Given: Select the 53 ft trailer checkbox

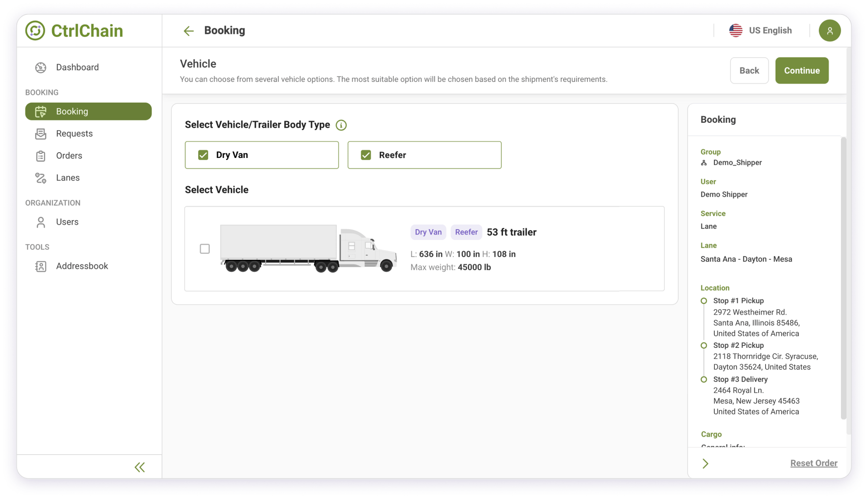Looking at the screenshot, I should [x=205, y=249].
